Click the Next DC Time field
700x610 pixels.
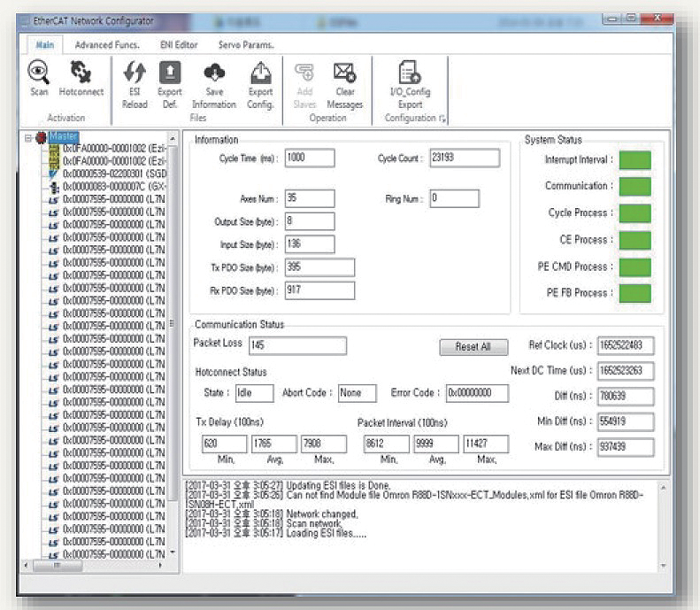click(x=626, y=371)
